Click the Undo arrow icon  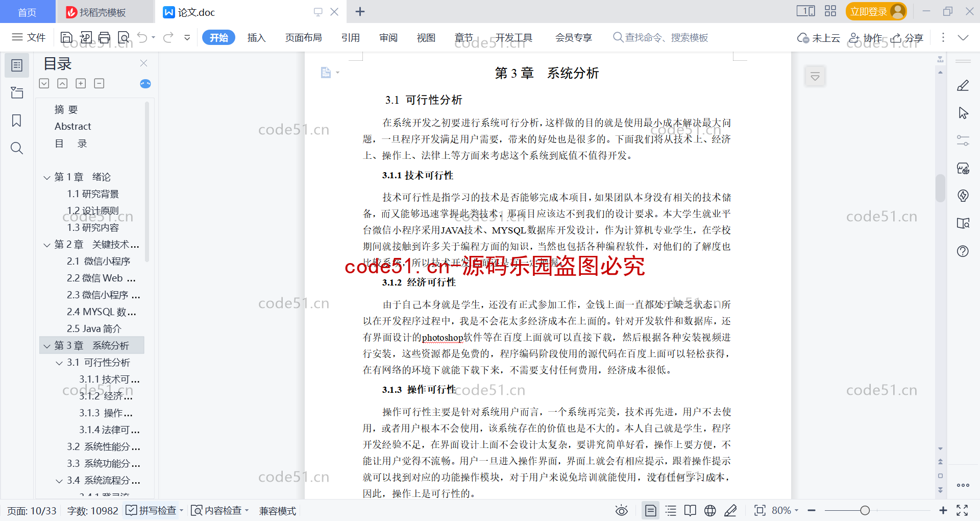point(142,37)
